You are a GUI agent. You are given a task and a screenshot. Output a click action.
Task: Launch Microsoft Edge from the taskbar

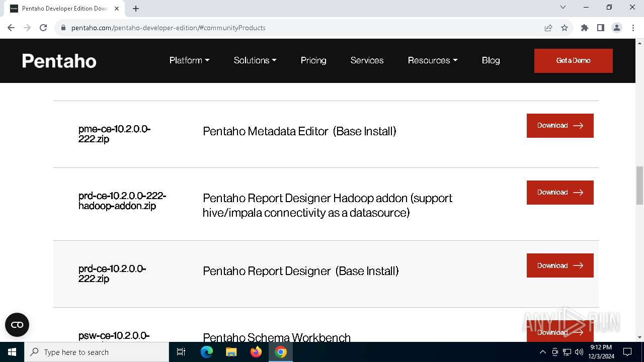[x=207, y=352]
